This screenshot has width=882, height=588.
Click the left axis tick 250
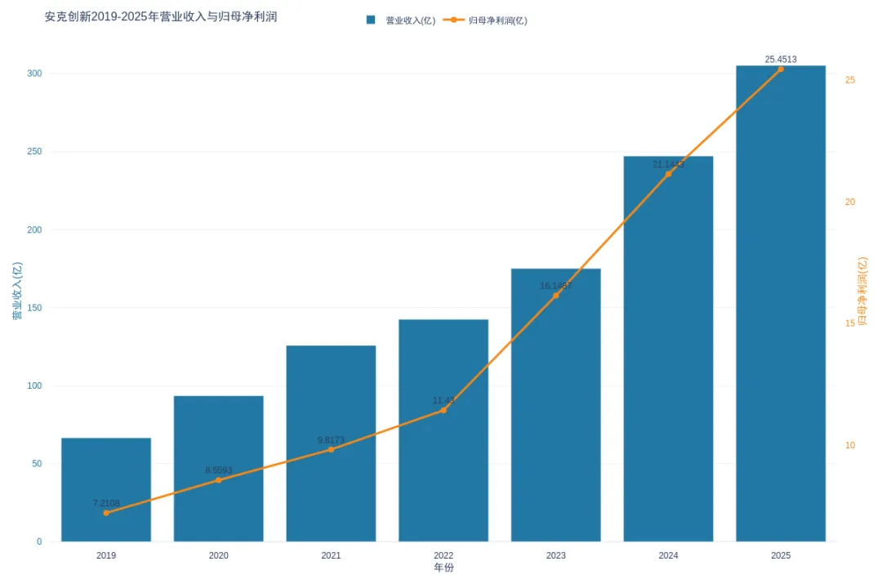(x=34, y=151)
